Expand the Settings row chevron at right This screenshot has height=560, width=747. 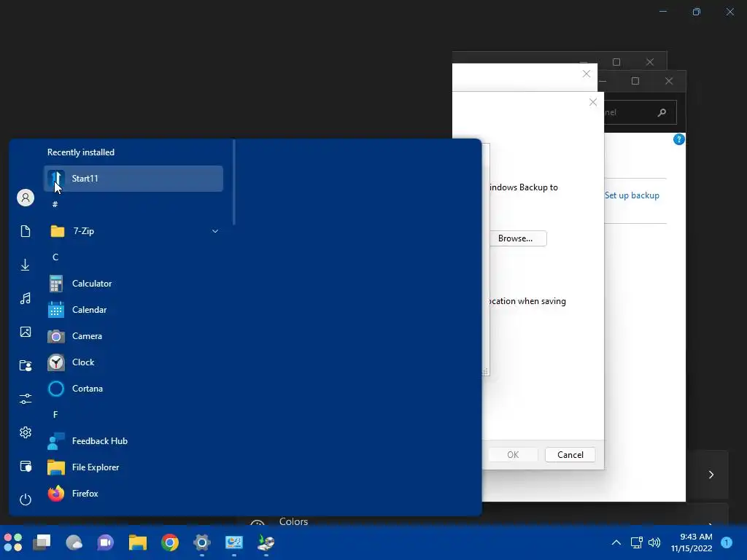coord(711,475)
